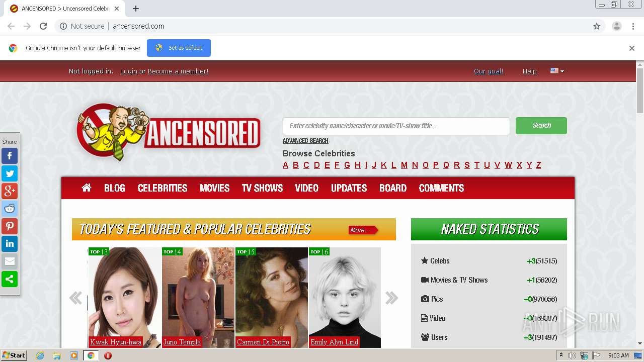Image resolution: width=644 pixels, height=362 pixels.
Task: Go to home via house icon
Action: coord(87,188)
